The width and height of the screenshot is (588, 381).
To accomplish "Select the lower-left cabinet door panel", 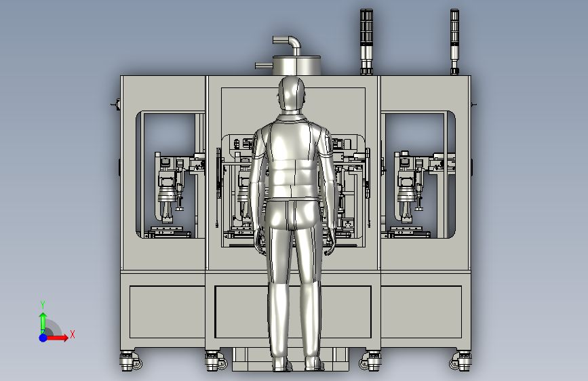I will pos(167,312).
